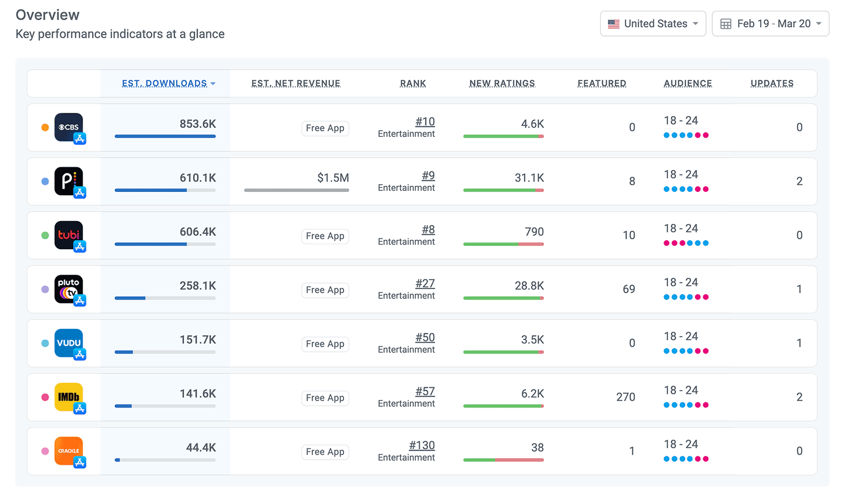Click the 38 new ratings bar for Crackle
The height and width of the screenshot is (504, 842).
[504, 460]
